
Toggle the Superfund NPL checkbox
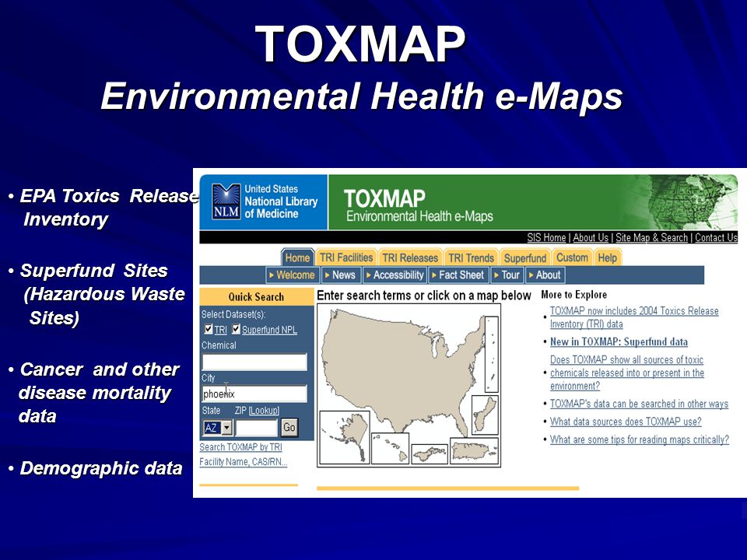(236, 329)
